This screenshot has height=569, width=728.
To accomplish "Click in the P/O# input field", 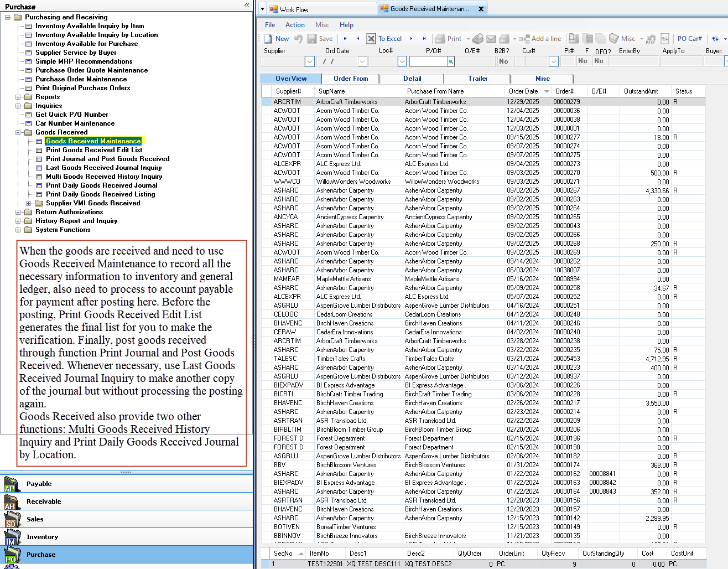I will (428, 61).
